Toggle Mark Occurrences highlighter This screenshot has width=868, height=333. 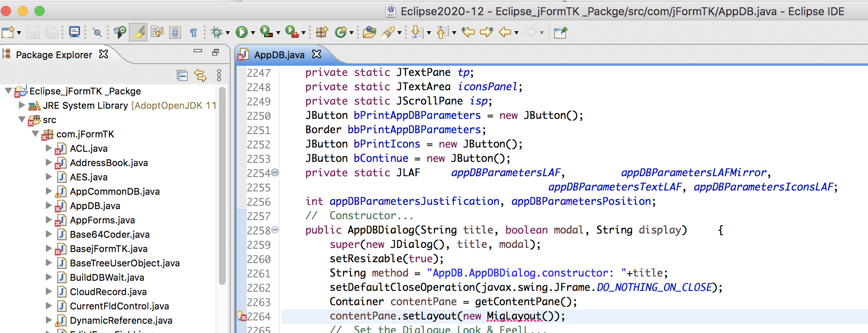pyautogui.click(x=138, y=32)
